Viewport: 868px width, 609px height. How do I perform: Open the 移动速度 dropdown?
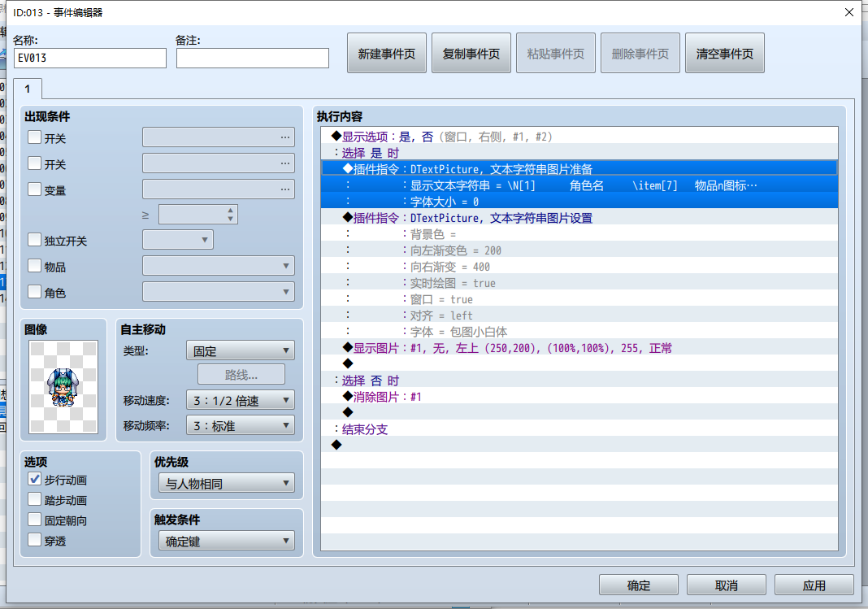click(x=241, y=400)
